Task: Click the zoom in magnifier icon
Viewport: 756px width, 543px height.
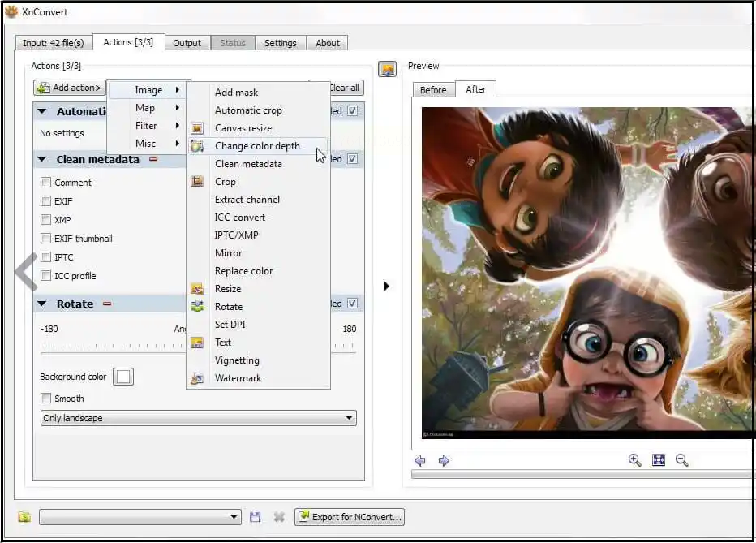Action: pos(634,460)
